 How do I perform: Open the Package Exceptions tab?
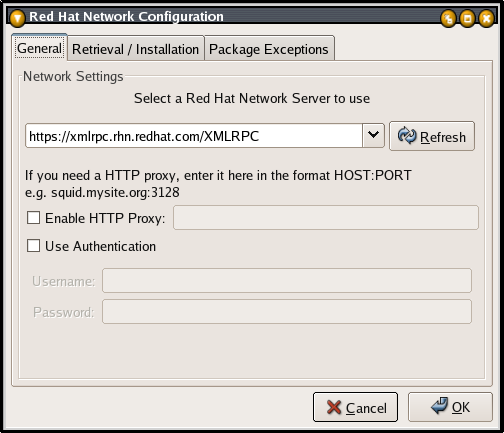(x=269, y=49)
